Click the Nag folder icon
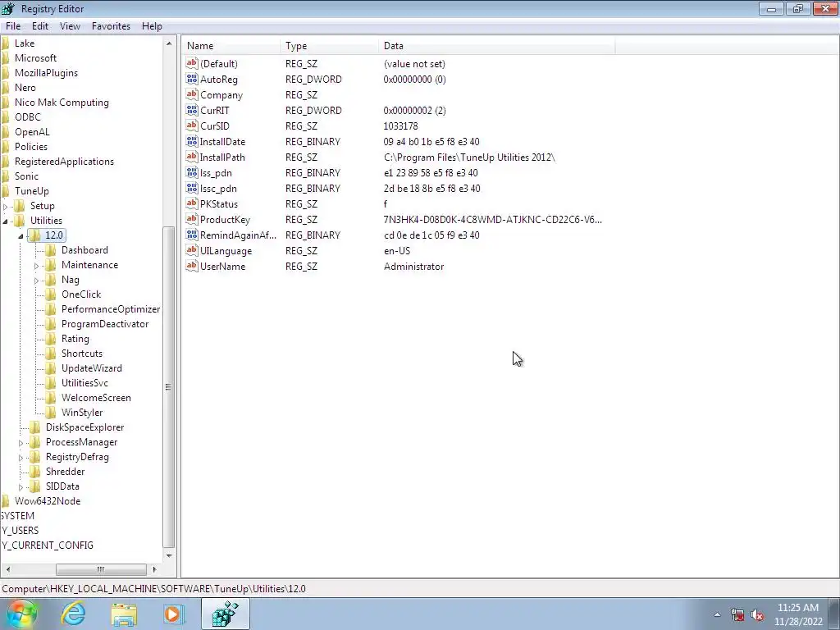The image size is (840, 630). click(51, 280)
